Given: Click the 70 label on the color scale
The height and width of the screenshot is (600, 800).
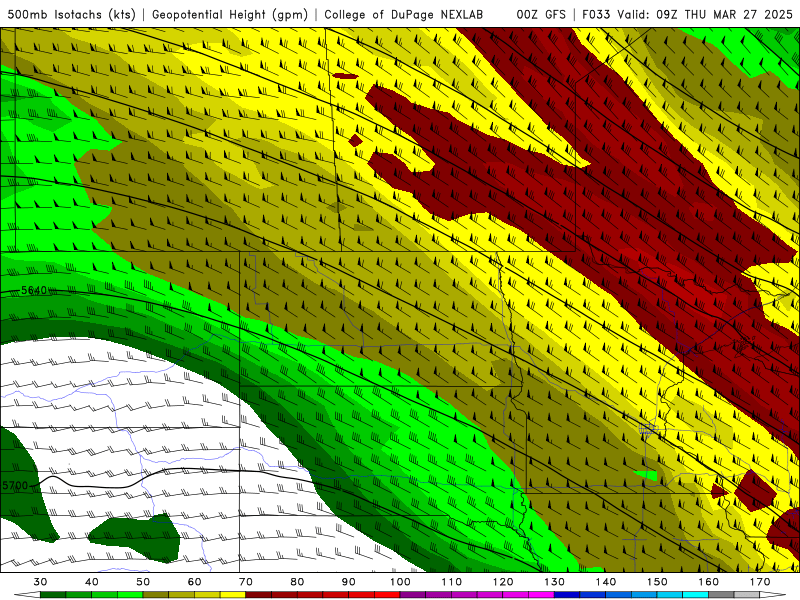Looking at the screenshot, I should [x=246, y=582].
